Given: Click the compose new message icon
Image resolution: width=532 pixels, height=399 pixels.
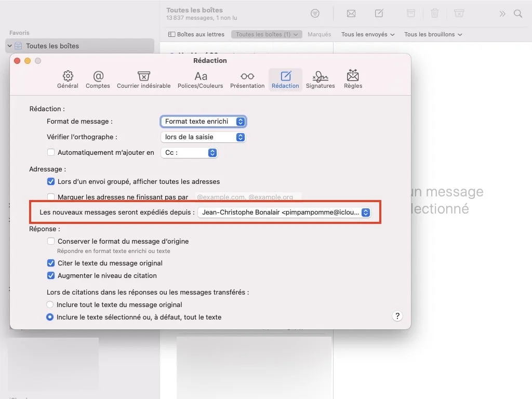Looking at the screenshot, I should click(x=379, y=14).
